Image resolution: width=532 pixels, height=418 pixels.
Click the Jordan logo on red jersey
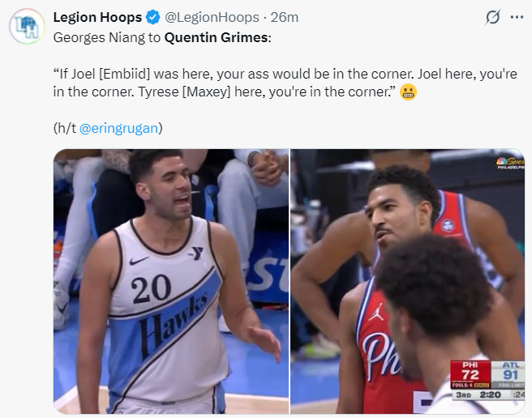(x=376, y=312)
